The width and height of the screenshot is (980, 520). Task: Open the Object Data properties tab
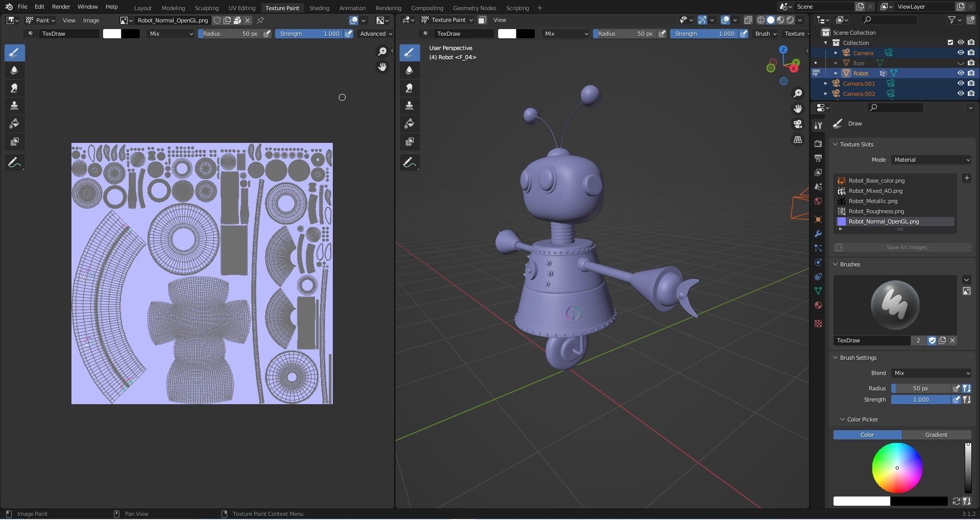(818, 291)
